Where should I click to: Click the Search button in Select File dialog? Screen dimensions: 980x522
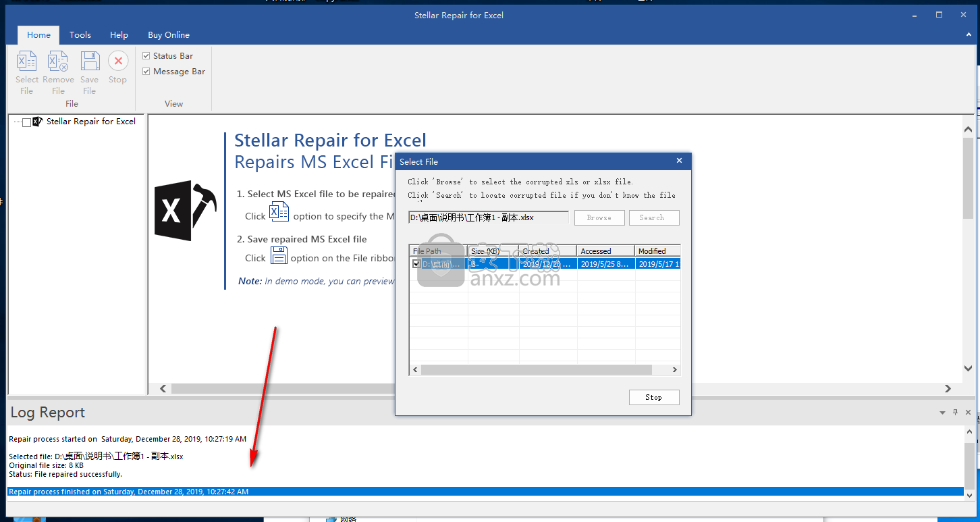pos(654,217)
